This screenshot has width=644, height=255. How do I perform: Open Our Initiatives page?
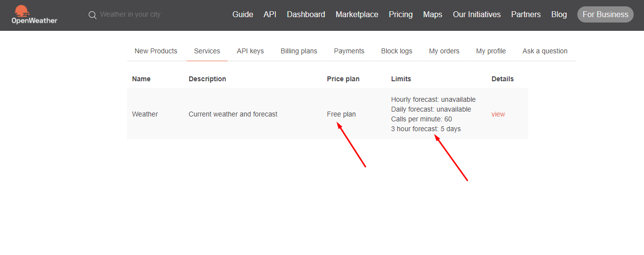477,15
